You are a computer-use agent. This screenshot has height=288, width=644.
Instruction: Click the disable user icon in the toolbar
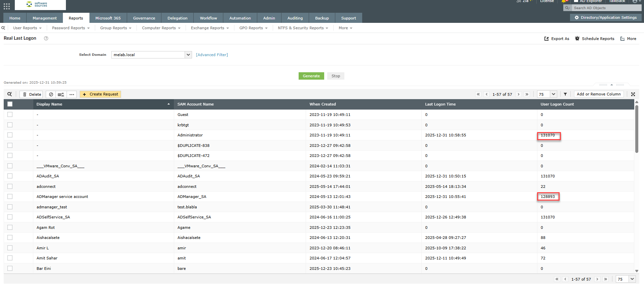(x=51, y=94)
